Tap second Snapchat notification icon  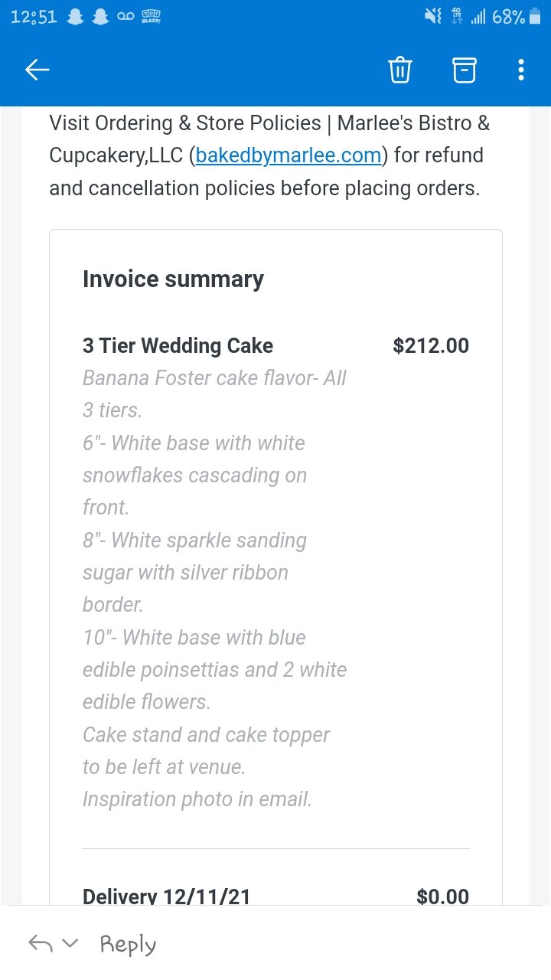click(x=100, y=18)
